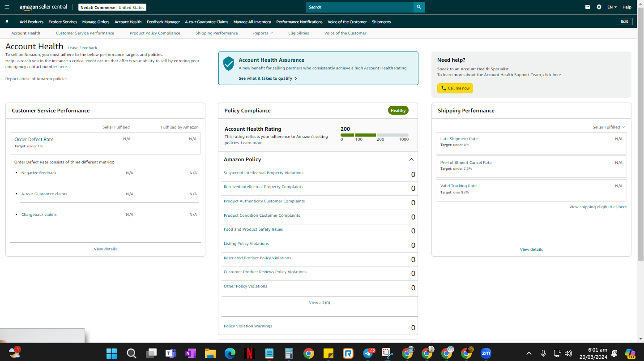Open the settings gear icon

tap(599, 7)
